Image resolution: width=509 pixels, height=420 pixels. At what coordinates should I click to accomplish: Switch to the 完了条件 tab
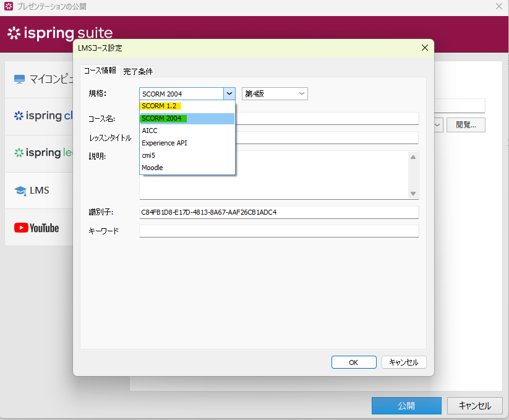138,71
